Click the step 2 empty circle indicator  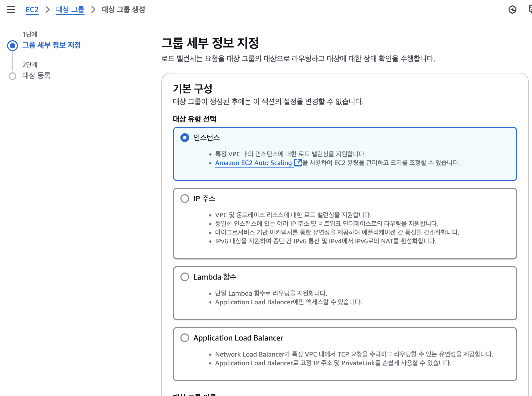tap(12, 76)
